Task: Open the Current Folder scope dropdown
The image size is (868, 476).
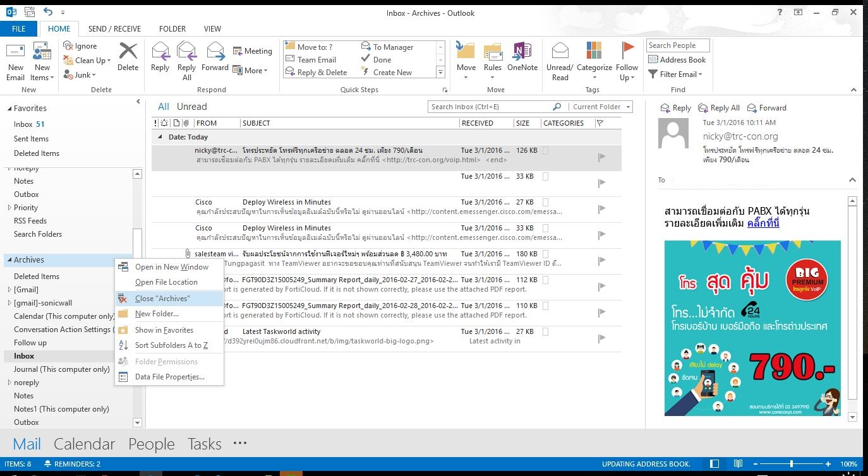Action: tap(600, 107)
